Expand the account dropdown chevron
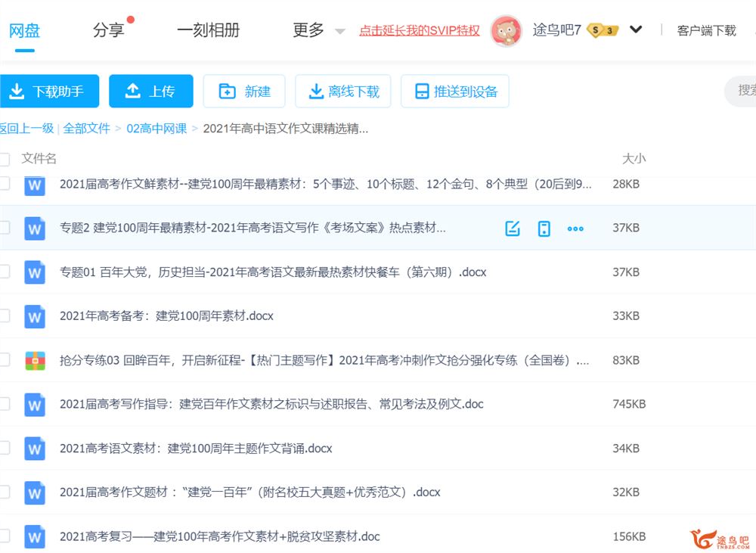This screenshot has height=553, width=756. click(x=636, y=30)
